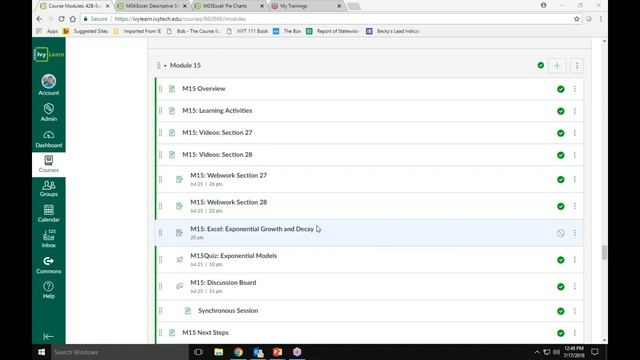This screenshot has height=360, width=640.
Task: Toggle publish status of M15: Videos: Section 27
Action: (561, 133)
